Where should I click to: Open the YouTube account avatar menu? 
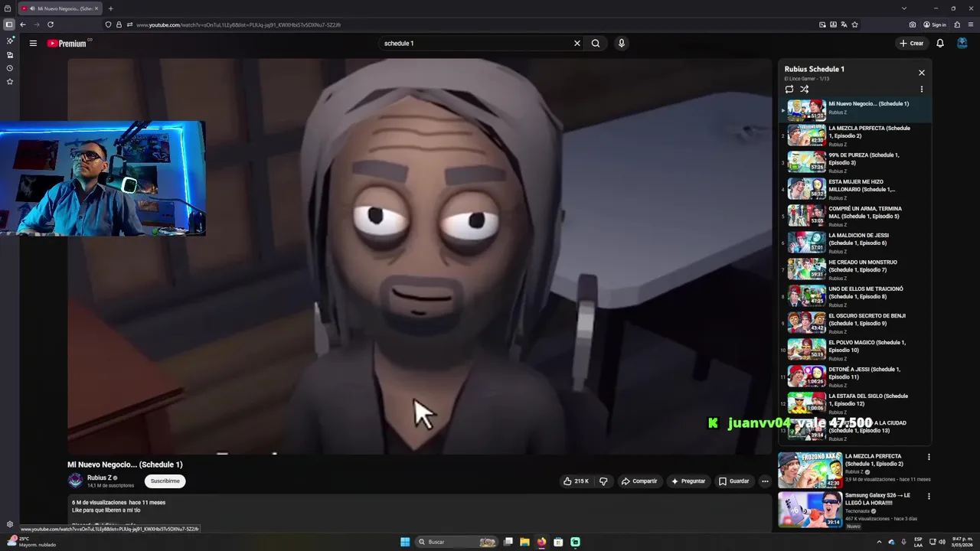point(962,43)
